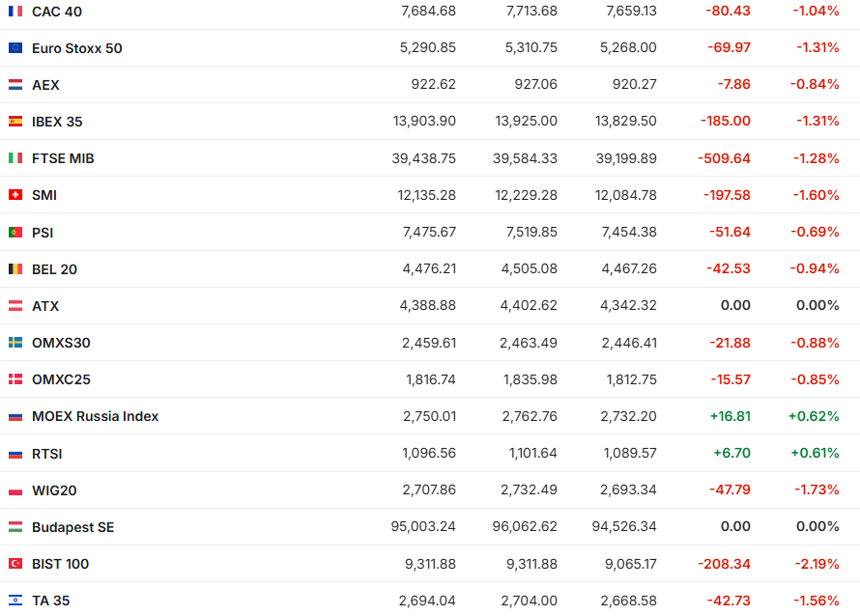860x616 pixels.
Task: Select the WIG20 index name
Action: tap(54, 490)
